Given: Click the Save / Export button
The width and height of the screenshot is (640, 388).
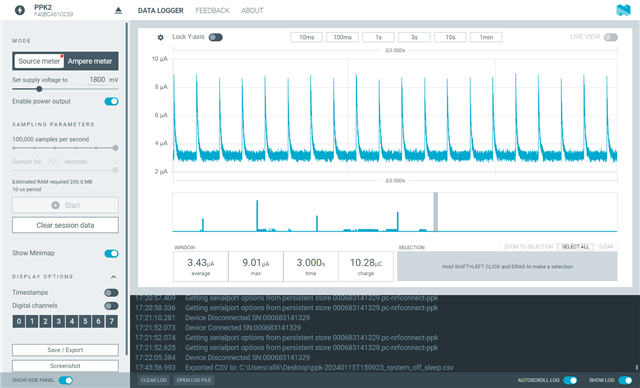Looking at the screenshot, I should pos(65,350).
